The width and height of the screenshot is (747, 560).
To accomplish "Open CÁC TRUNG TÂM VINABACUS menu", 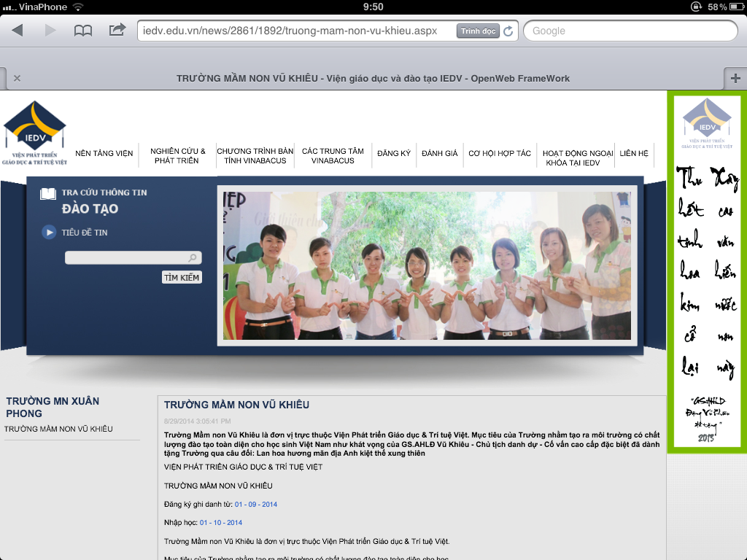I will point(333,156).
